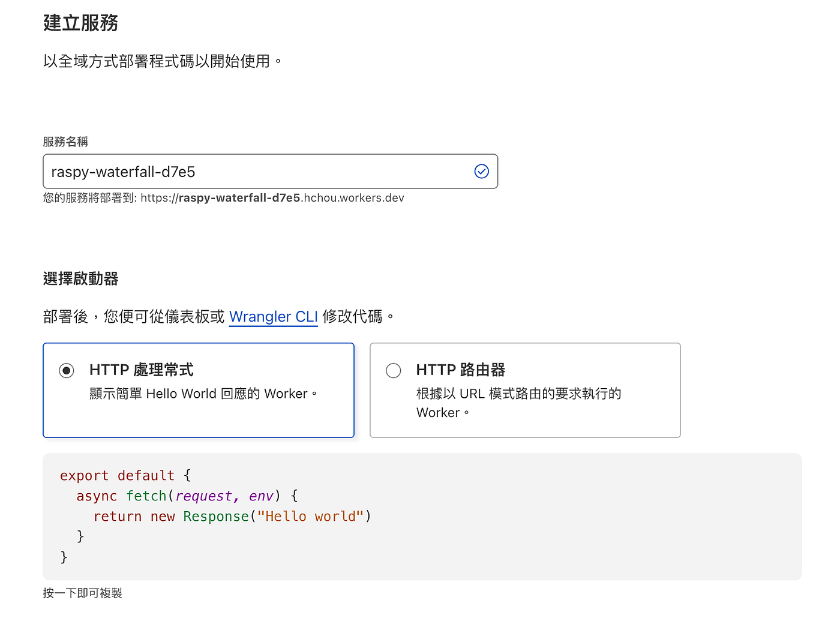Click the 按一下即可複製 hint text
Viewport: 840px width, 633px height.
pos(82,593)
